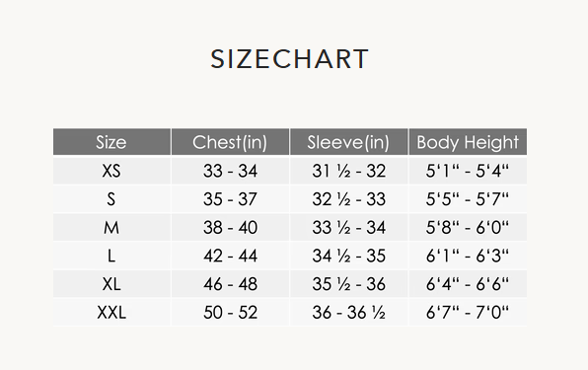588x370 pixels.
Task: Click the XXL size cell
Action: tap(111, 312)
